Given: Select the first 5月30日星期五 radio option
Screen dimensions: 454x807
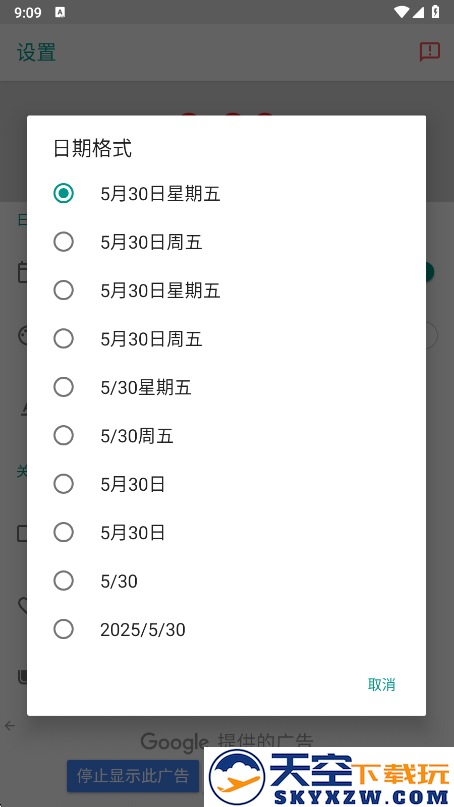Looking at the screenshot, I should click(226, 194).
